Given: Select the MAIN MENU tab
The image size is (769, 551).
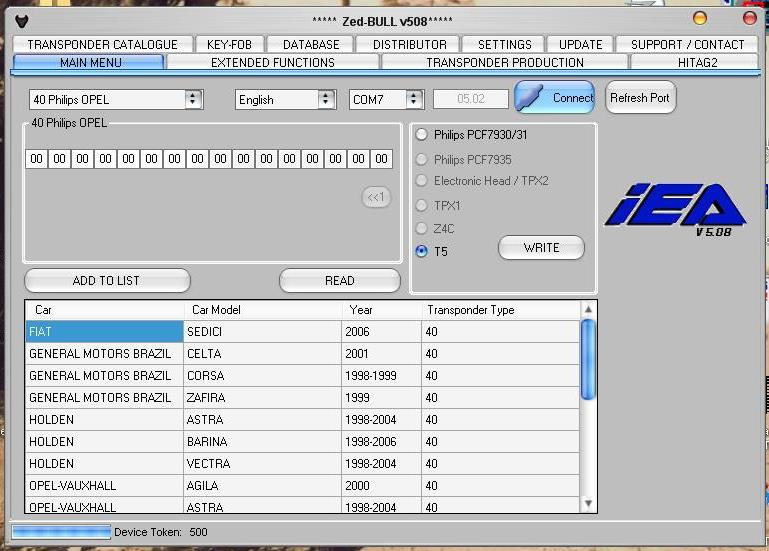Looking at the screenshot, I should [90, 62].
